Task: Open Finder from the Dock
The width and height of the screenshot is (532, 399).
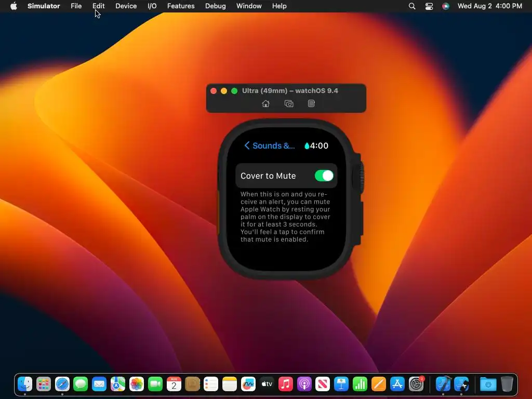Action: [x=25, y=384]
